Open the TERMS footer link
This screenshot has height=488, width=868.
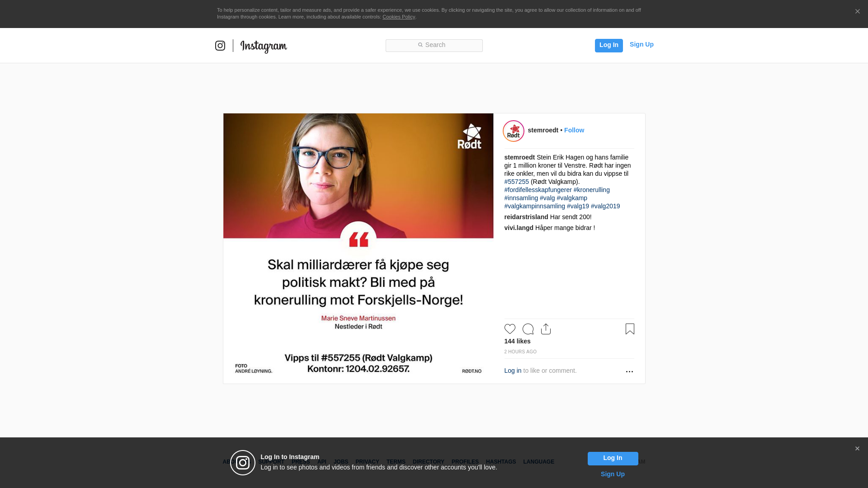(396, 462)
